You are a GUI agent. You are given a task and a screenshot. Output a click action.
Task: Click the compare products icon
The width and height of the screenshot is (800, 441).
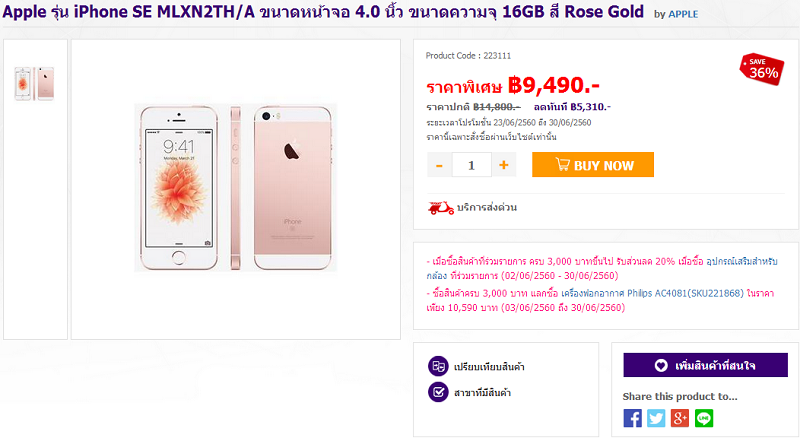click(438, 366)
